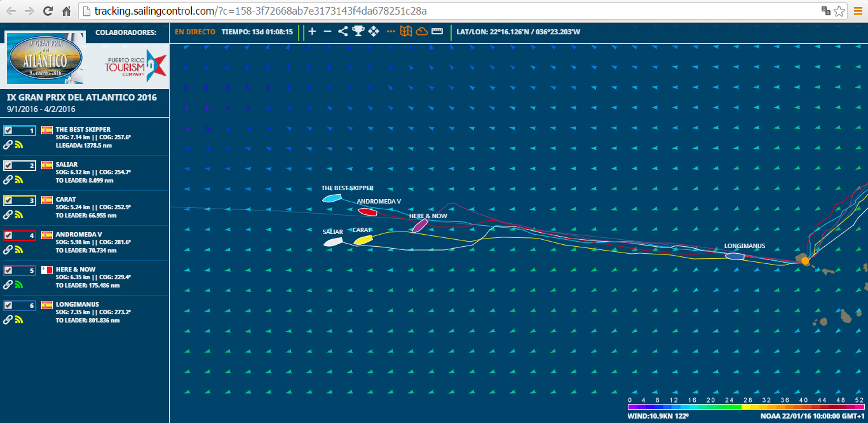Select the ANDROMEDA V boat name in list
This screenshot has width=868, height=423.
coord(79,234)
